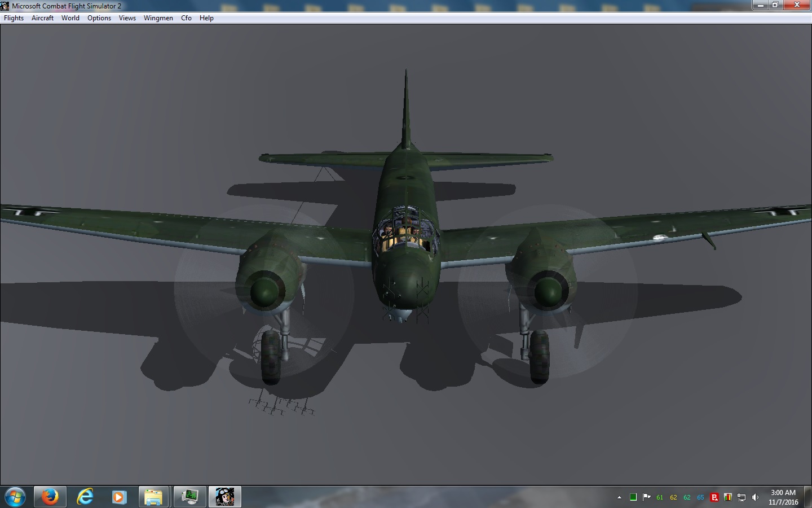
Task: Click the Combat Flight Simulator title bar icon
Action: [5, 6]
